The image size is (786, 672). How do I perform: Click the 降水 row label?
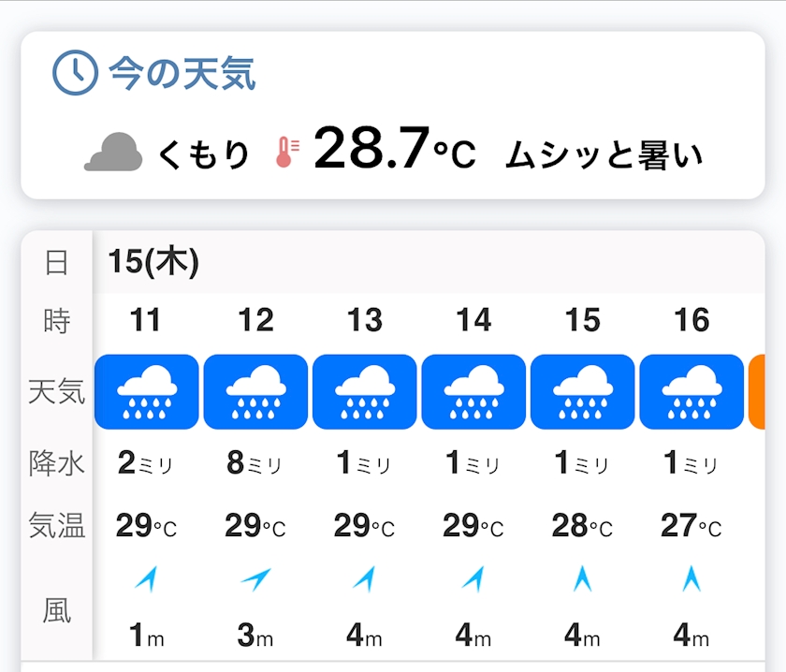tap(57, 463)
